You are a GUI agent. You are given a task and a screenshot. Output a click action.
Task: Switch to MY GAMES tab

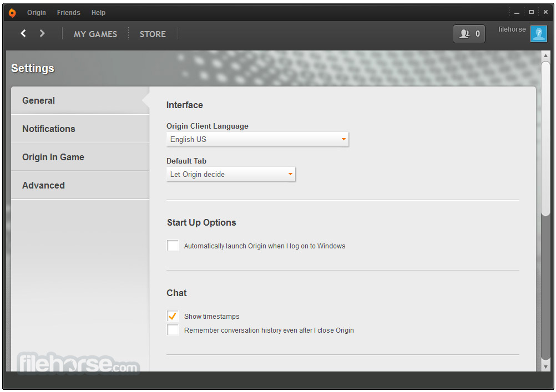95,34
